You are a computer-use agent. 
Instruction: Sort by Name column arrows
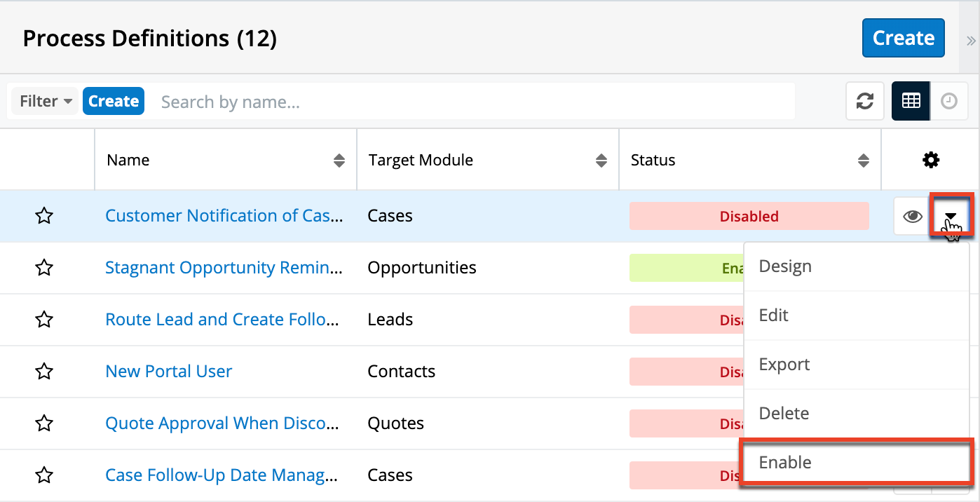click(x=339, y=161)
